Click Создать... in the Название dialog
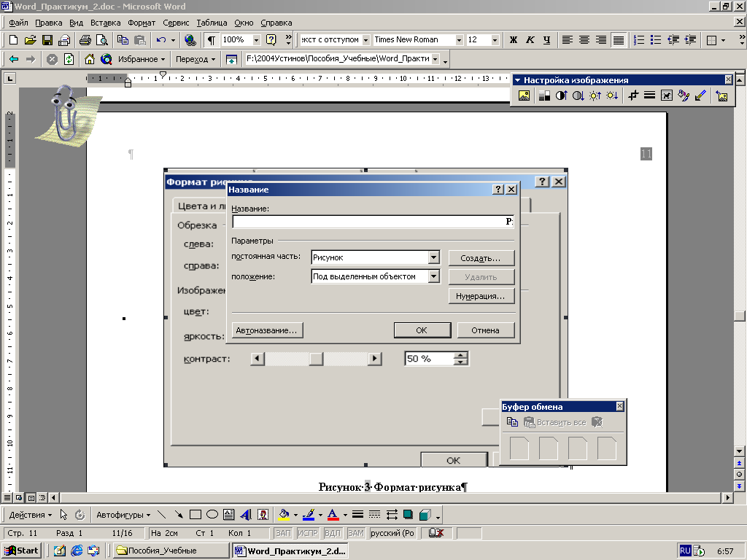 [481, 258]
